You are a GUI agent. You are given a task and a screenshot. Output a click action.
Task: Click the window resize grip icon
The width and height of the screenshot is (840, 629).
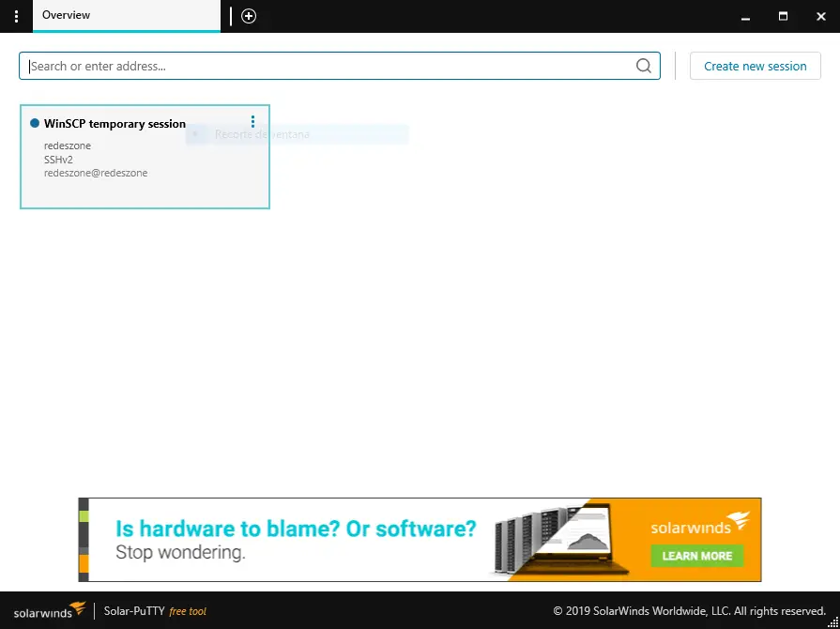tap(833, 622)
